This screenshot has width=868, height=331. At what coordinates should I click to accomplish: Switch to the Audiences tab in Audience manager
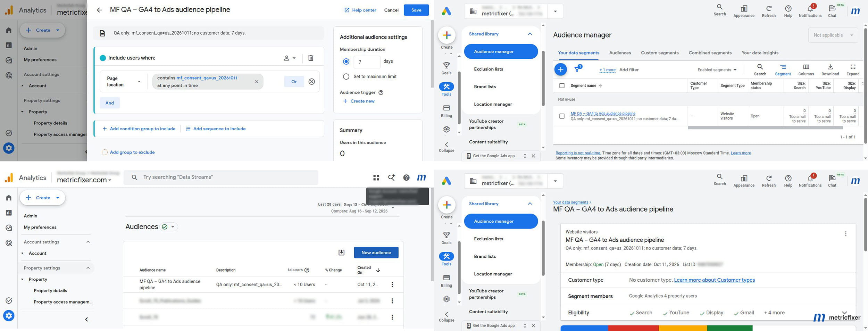(x=620, y=53)
